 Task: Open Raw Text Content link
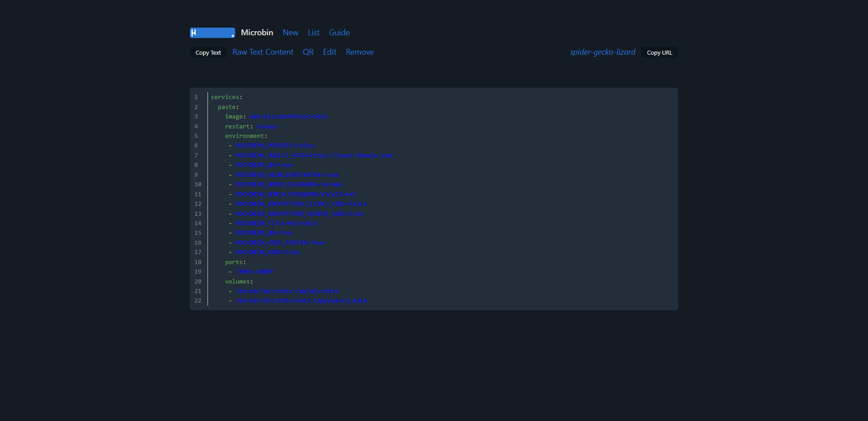point(263,52)
